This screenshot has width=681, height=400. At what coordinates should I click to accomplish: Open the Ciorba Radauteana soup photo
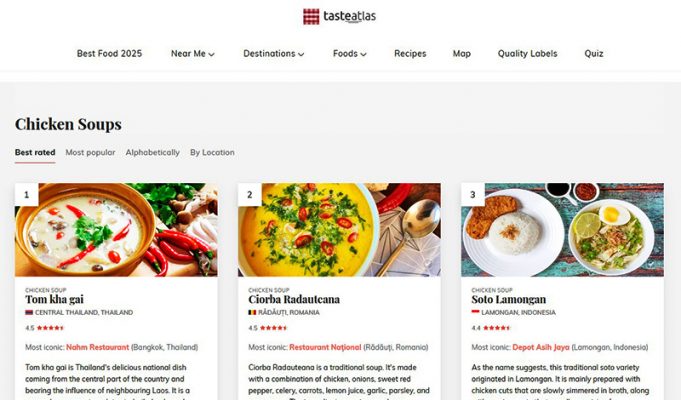[339, 230]
